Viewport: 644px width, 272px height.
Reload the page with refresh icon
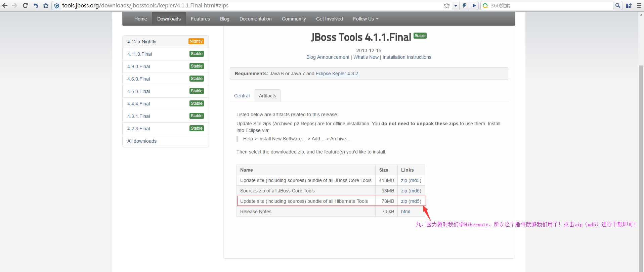(x=25, y=5)
